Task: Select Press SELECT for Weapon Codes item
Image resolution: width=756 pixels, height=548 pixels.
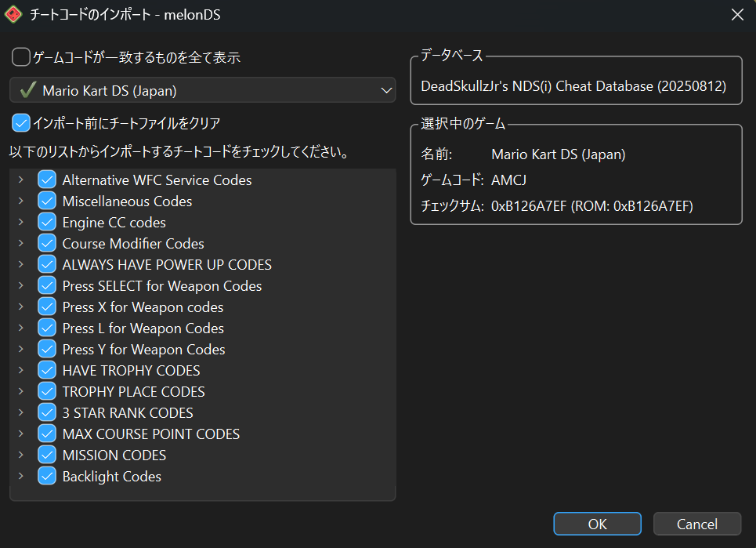Action: point(161,286)
